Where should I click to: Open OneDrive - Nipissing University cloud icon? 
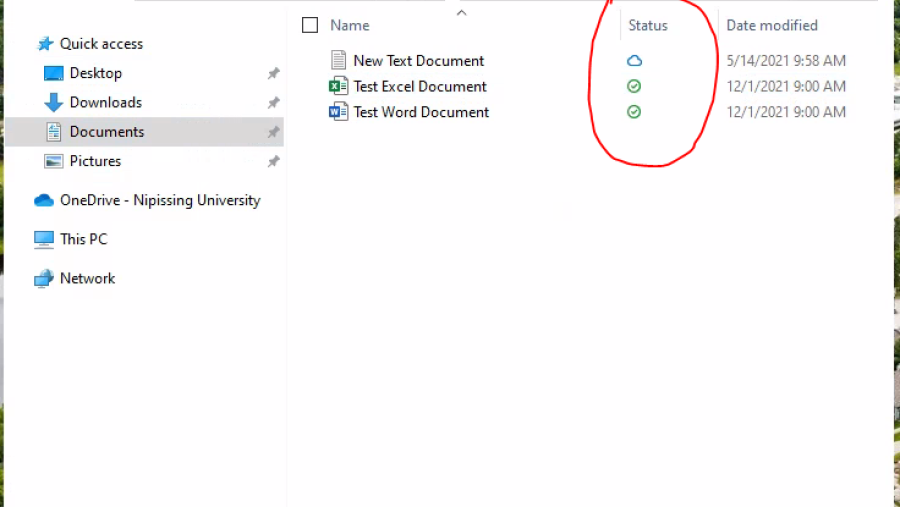[44, 200]
